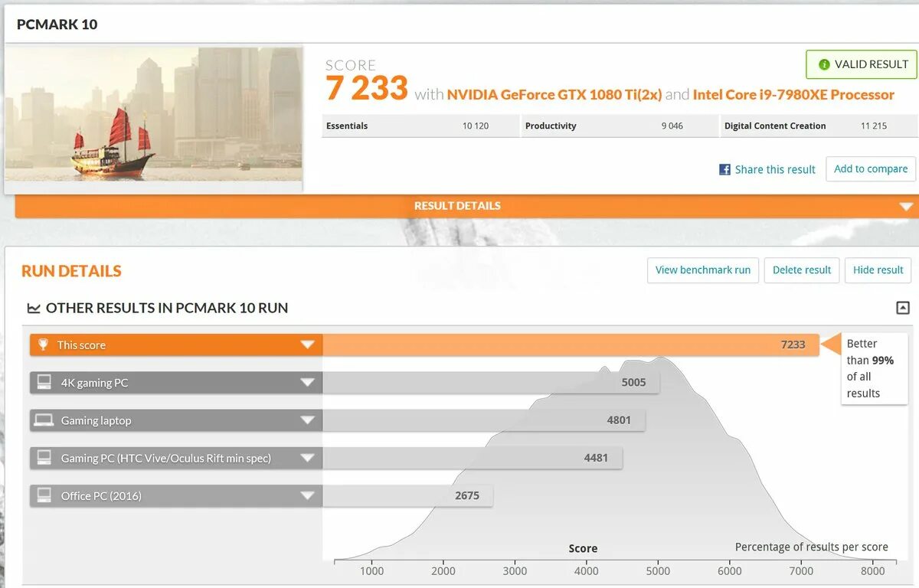Viewport: 919px width, 588px height.
Task: Click the monitor icon on HTC Vive row
Action: (44, 458)
